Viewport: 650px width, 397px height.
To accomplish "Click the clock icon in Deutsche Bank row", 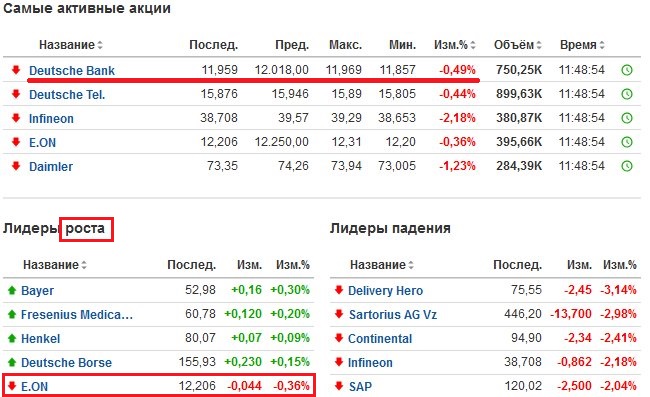I will point(627,70).
